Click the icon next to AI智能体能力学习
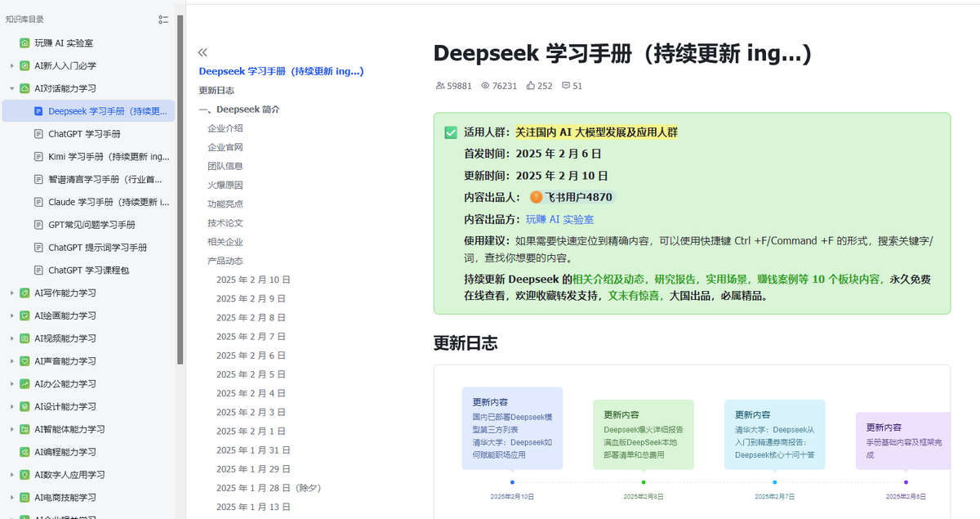 [x=24, y=429]
